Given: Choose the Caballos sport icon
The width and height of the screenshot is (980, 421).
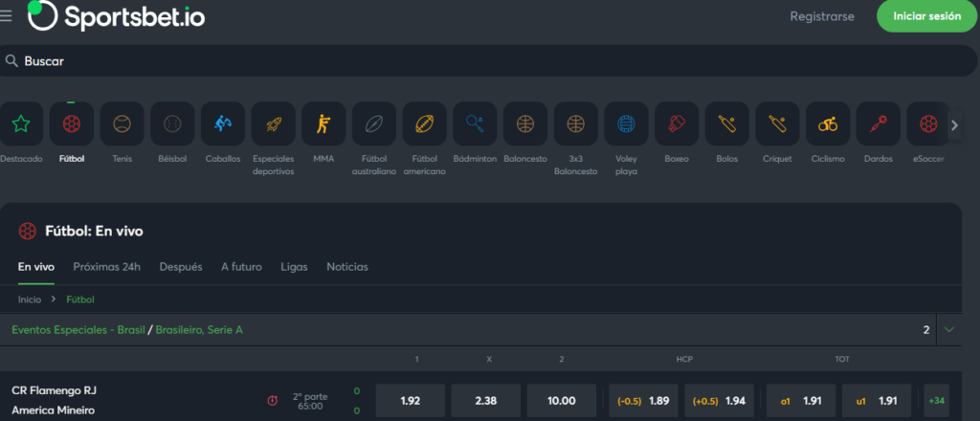Looking at the screenshot, I should tap(223, 124).
